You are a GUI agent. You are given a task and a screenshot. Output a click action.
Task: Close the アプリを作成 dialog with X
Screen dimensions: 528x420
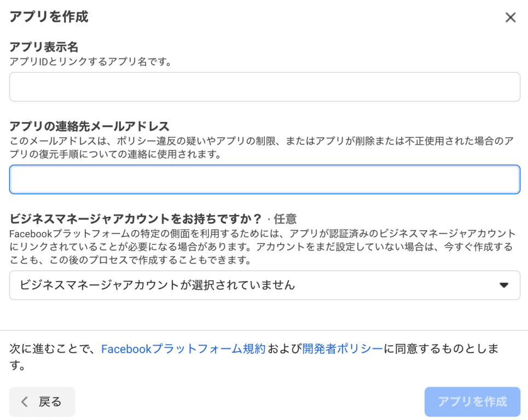(510, 17)
